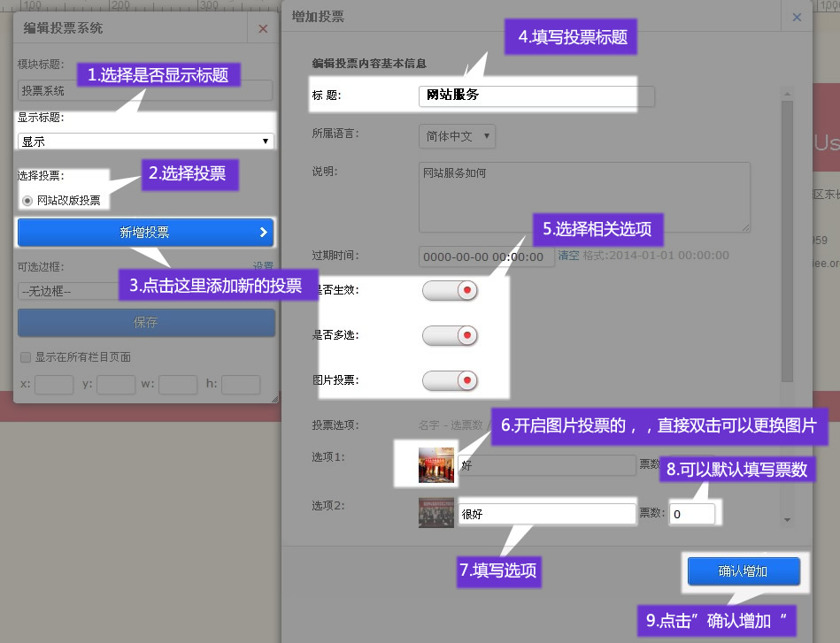The height and width of the screenshot is (643, 840).
Task: Click the 新增投票 button
Action: click(146, 233)
